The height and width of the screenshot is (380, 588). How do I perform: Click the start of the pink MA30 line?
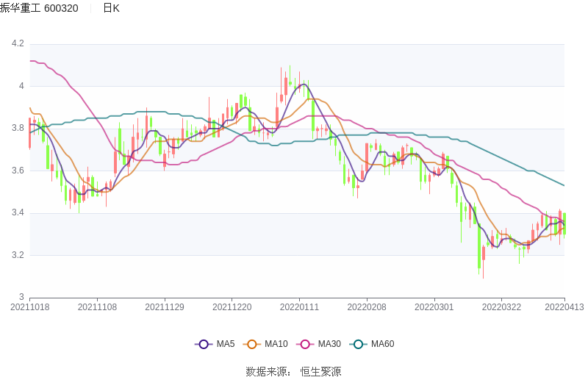[x=30, y=61]
